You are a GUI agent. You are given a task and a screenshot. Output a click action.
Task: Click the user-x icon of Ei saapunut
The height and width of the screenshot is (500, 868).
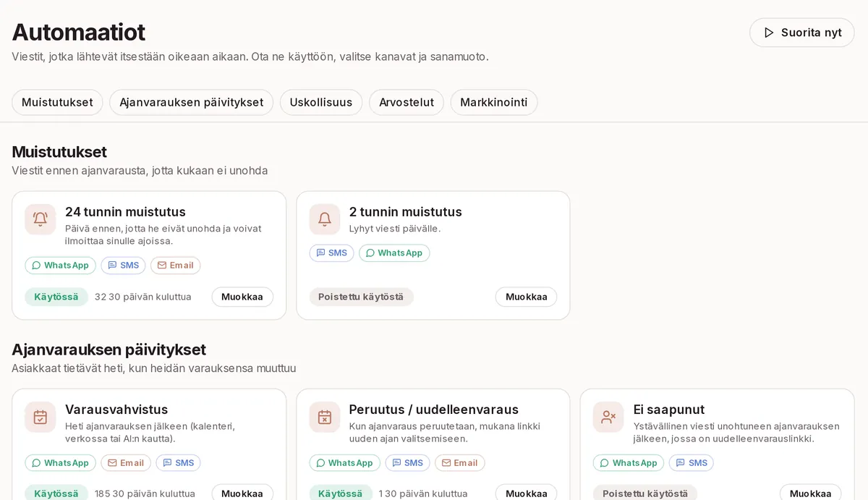pos(608,417)
